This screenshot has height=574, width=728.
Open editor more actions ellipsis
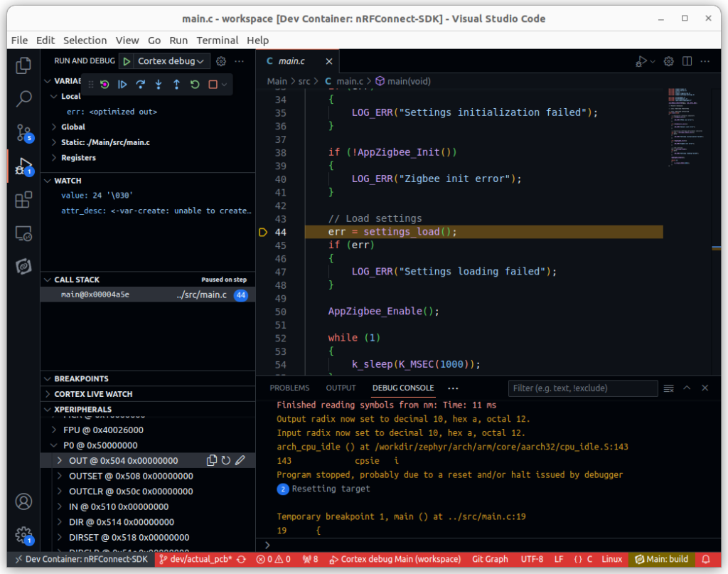(705, 61)
